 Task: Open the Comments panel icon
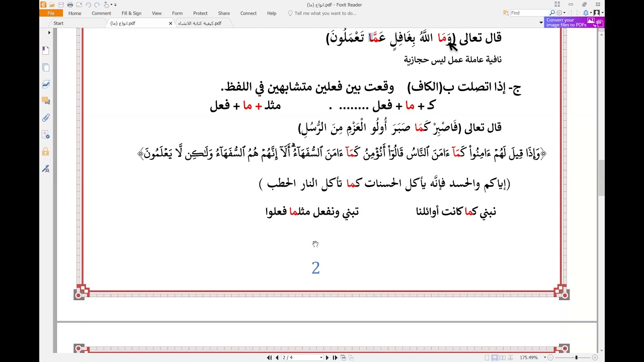46,101
